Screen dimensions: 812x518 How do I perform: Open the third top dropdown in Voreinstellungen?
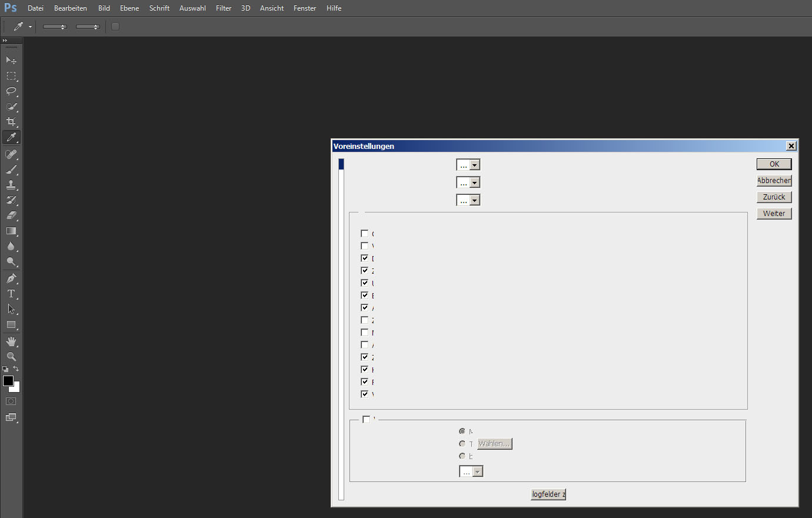tap(468, 200)
